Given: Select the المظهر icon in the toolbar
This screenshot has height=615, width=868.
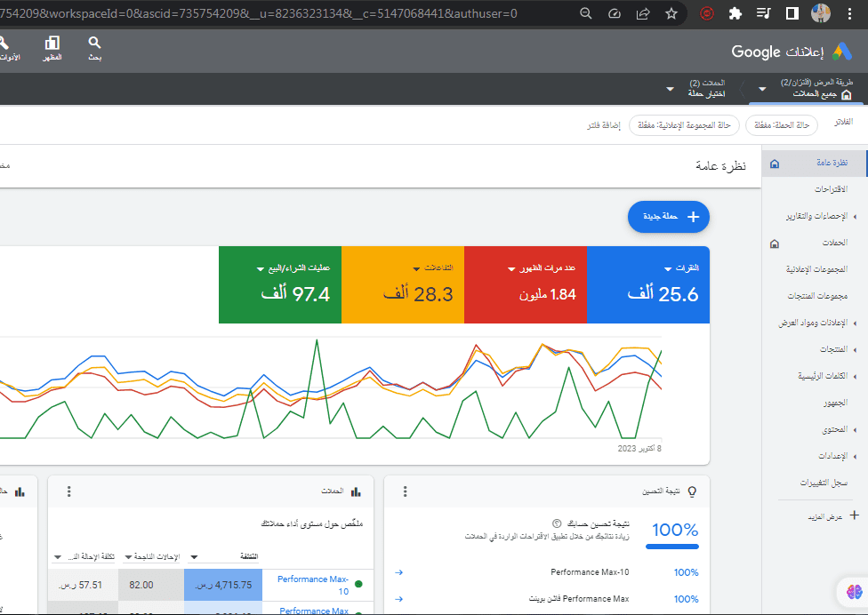Looking at the screenshot, I should pyautogui.click(x=53, y=49).
